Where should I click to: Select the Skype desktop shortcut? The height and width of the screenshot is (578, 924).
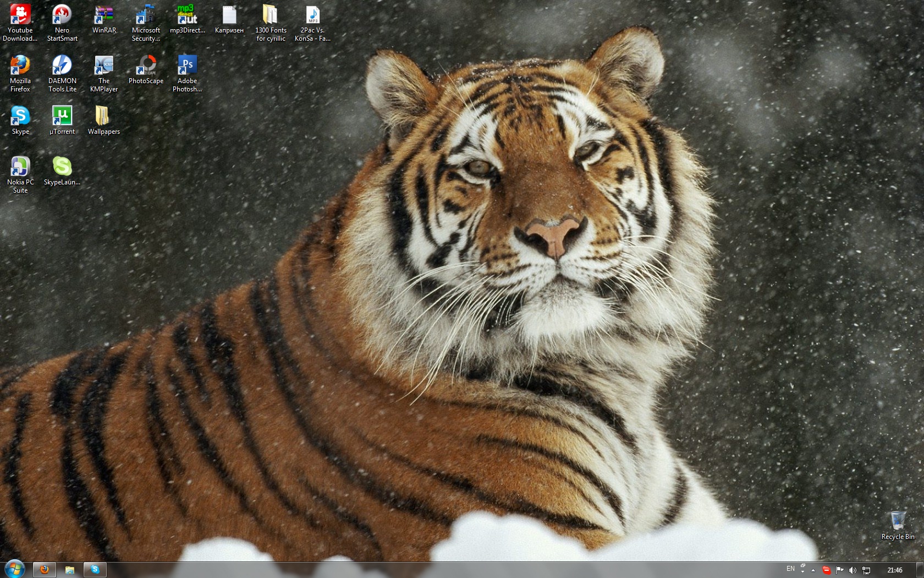(20, 121)
